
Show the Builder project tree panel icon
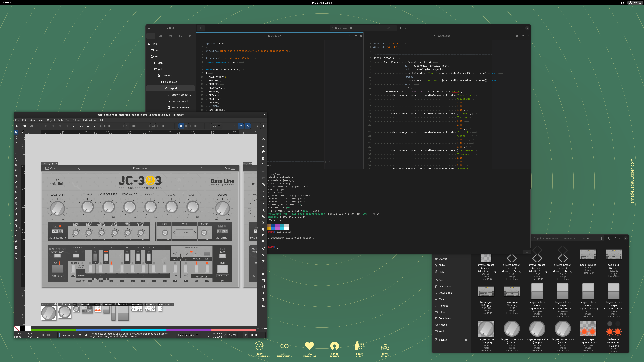coord(151,36)
